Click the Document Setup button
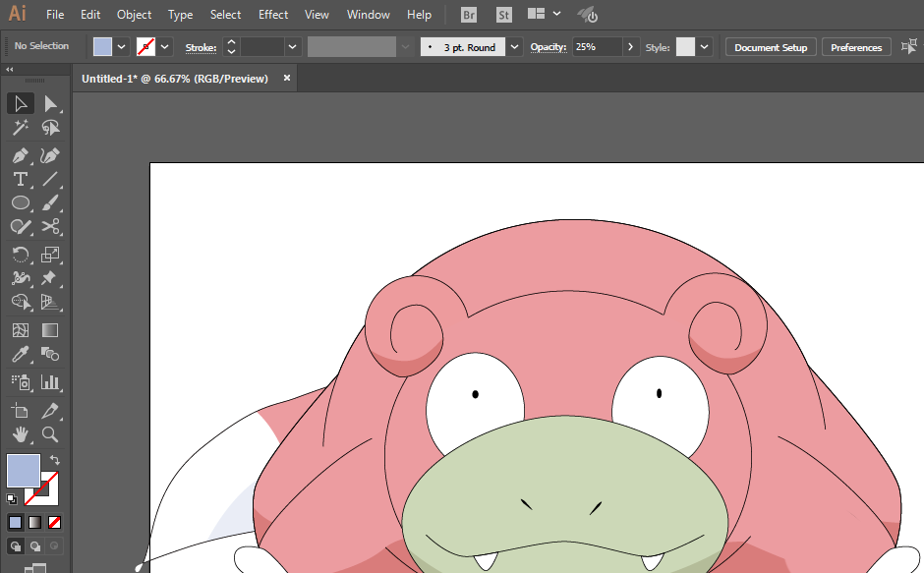Screen dimensions: 924x573 (x=771, y=47)
